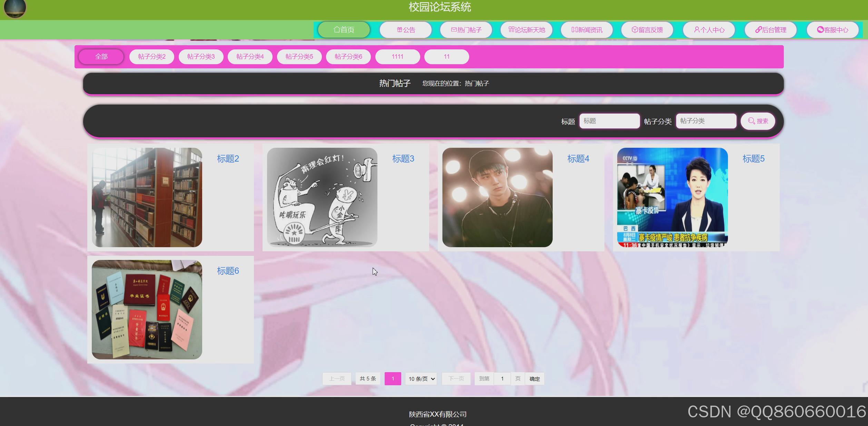This screenshot has height=426, width=868.
Task: Focus the jump-to-page number field
Action: (502, 379)
